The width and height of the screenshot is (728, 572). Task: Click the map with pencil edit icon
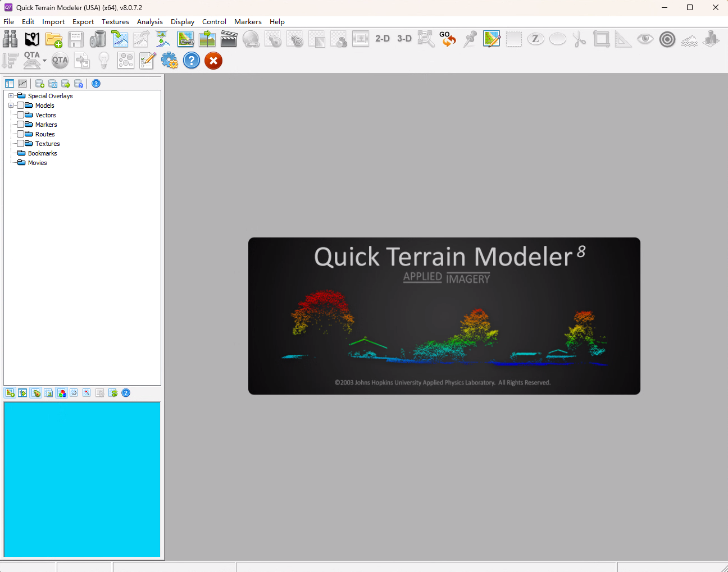[492, 39]
